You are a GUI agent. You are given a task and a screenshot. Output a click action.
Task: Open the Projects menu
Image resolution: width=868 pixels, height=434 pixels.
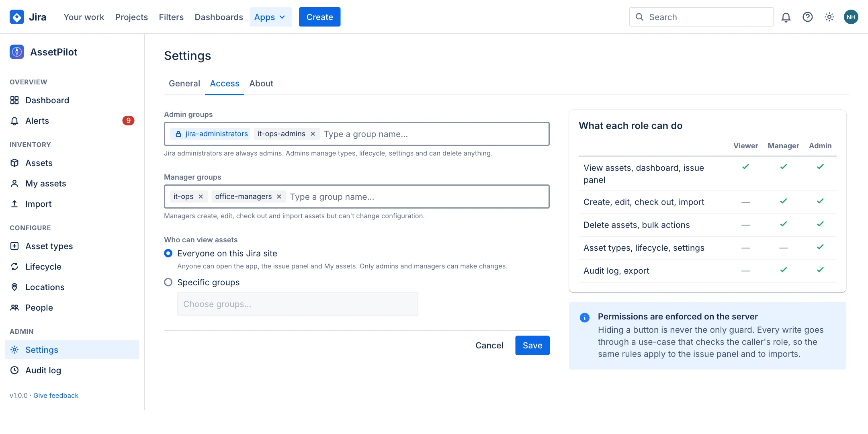(x=131, y=17)
